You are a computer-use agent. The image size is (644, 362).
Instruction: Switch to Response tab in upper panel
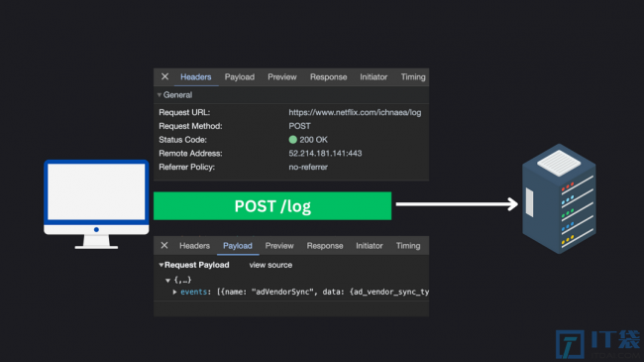pyautogui.click(x=329, y=77)
